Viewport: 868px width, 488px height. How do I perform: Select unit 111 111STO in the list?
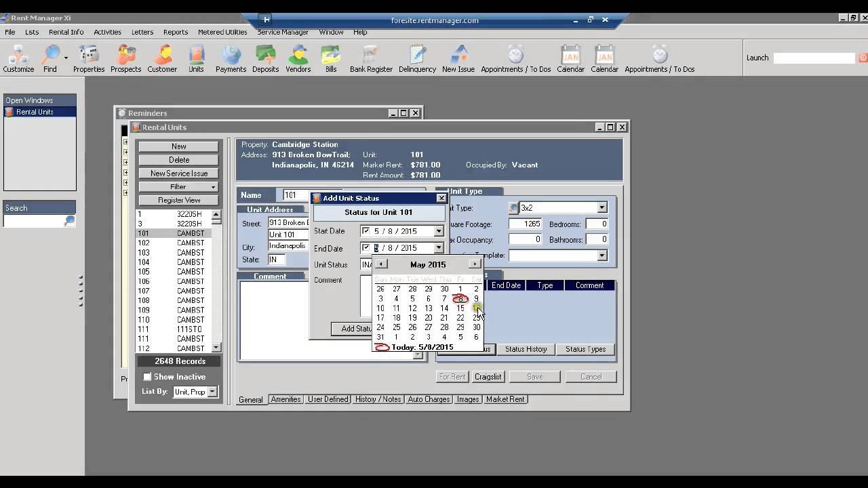click(x=174, y=329)
